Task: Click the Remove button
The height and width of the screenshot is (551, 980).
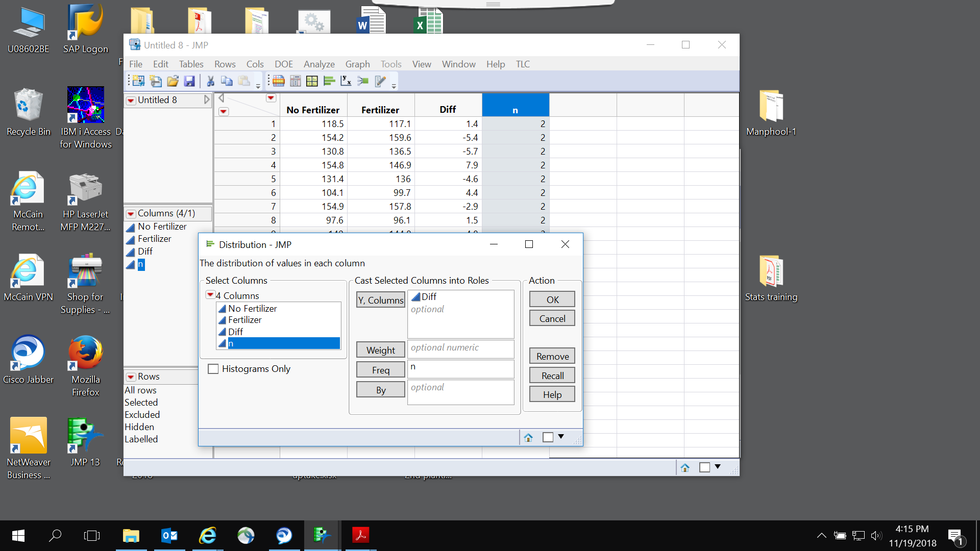Action: [x=552, y=356]
